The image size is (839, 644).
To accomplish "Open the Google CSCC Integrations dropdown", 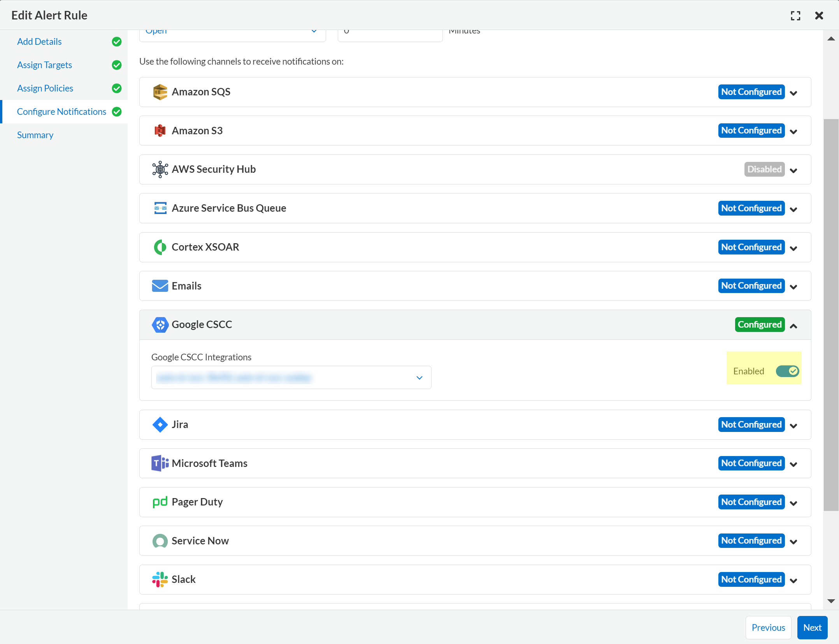I will point(291,377).
